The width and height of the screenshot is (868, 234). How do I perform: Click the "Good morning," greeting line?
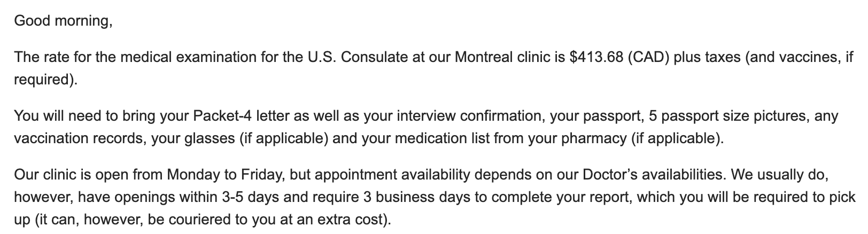coord(63,21)
